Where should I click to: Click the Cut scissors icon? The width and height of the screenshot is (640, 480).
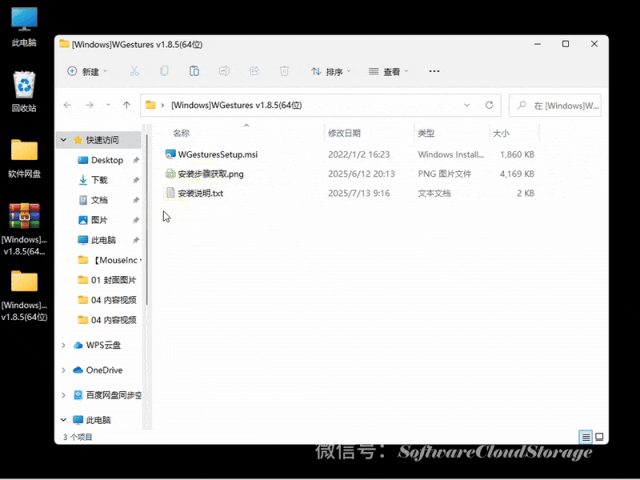(x=134, y=71)
